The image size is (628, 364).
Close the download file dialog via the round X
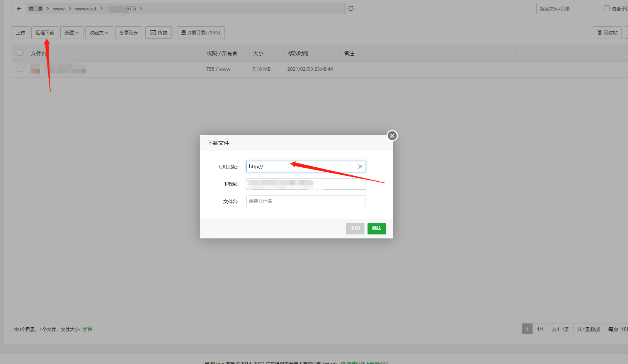coord(392,136)
